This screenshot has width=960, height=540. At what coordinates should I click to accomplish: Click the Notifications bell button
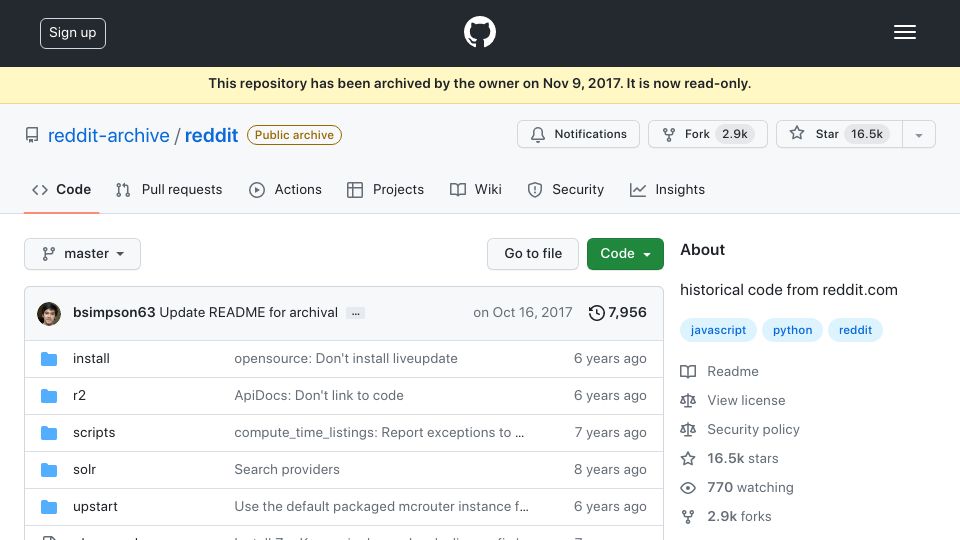[x=578, y=134]
